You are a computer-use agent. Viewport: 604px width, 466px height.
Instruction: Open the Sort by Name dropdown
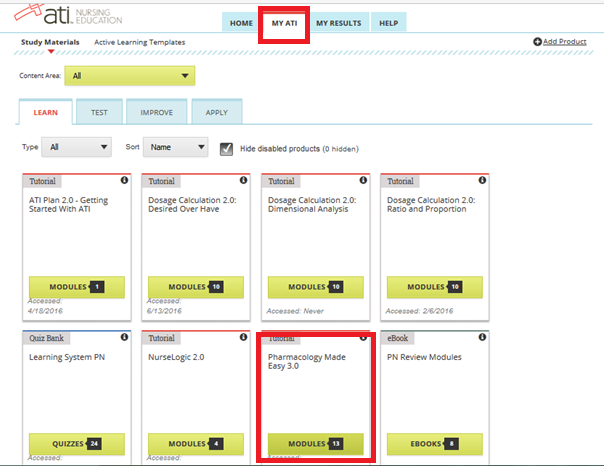pos(176,147)
